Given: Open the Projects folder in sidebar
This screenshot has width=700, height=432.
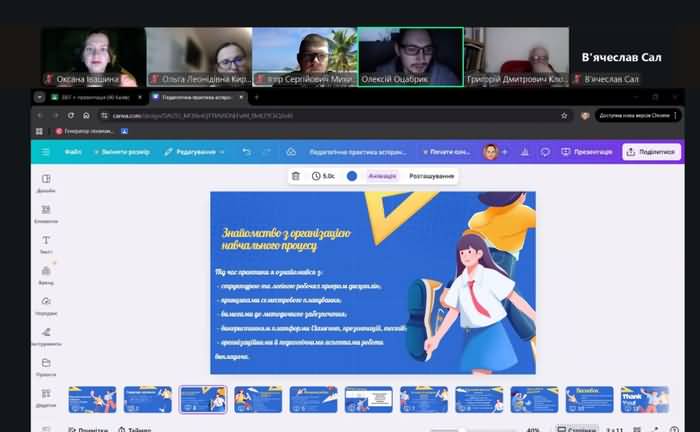Looking at the screenshot, I should click(46, 366).
